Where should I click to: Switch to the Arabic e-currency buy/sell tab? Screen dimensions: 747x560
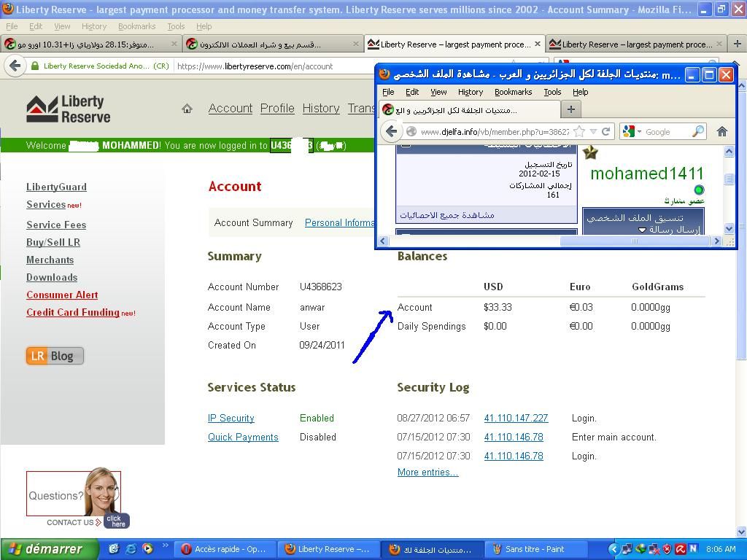pyautogui.click(x=272, y=44)
